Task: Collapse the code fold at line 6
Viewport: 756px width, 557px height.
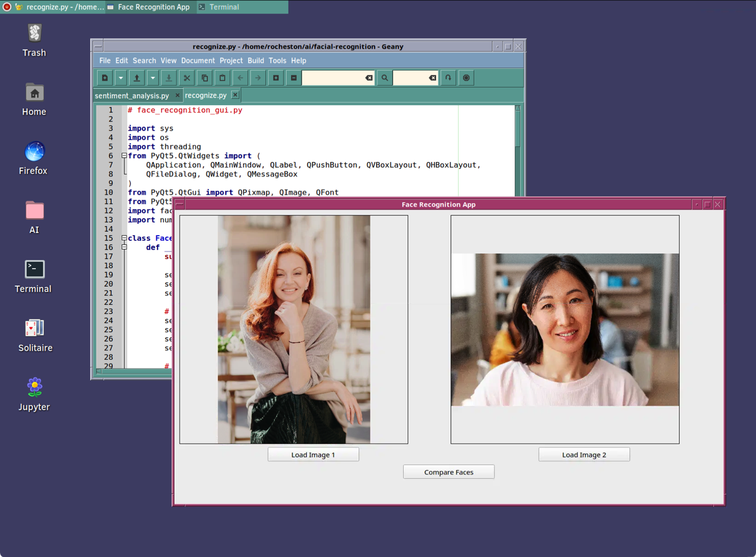Action: (x=124, y=156)
